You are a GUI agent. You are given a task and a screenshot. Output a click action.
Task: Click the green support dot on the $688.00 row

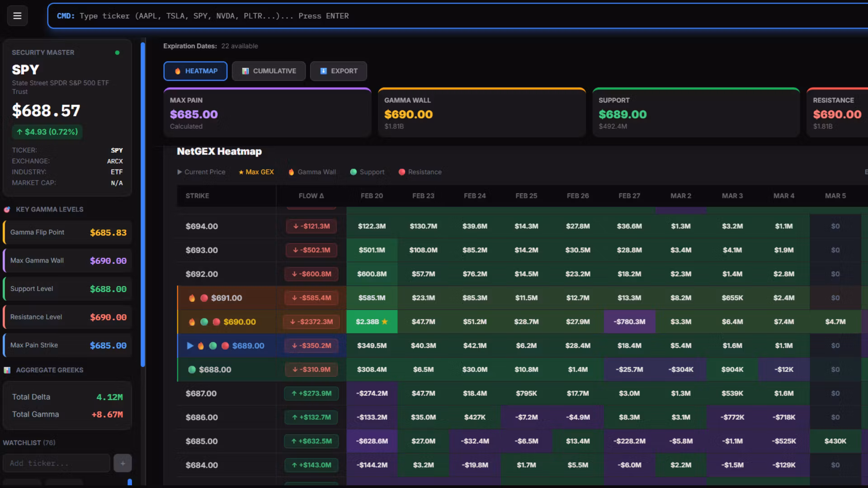192,370
